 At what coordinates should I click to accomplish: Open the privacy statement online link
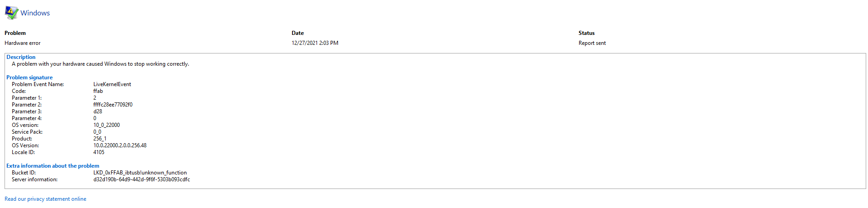point(45,199)
